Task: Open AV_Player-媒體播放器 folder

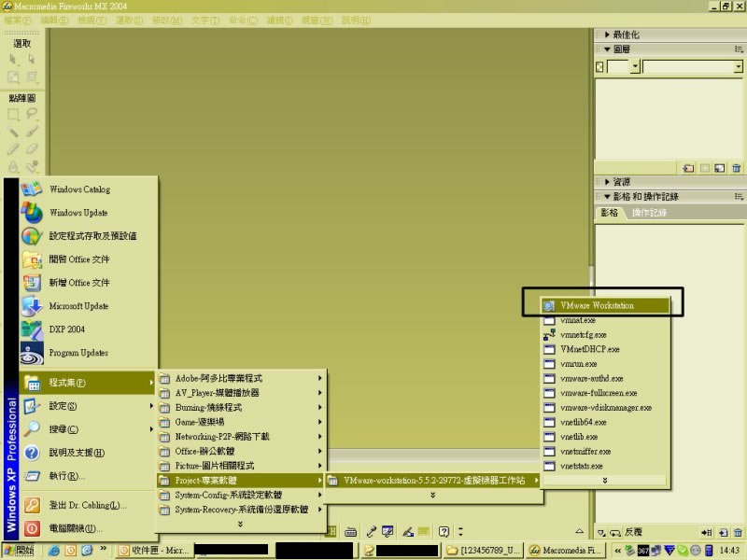Action: pos(241,393)
